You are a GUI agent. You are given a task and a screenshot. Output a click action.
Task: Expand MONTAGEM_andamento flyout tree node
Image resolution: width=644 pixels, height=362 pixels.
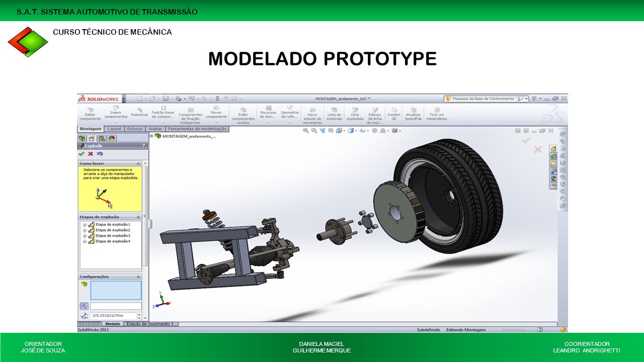151,136
